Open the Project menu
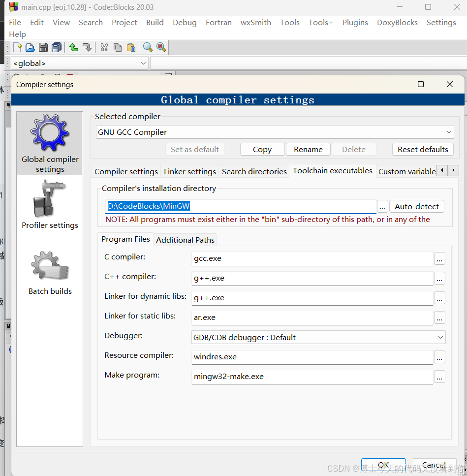467x476 pixels. pos(125,23)
